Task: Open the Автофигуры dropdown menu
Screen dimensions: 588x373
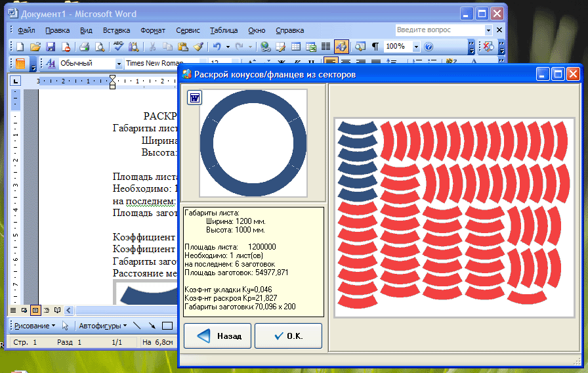Action: [x=102, y=325]
